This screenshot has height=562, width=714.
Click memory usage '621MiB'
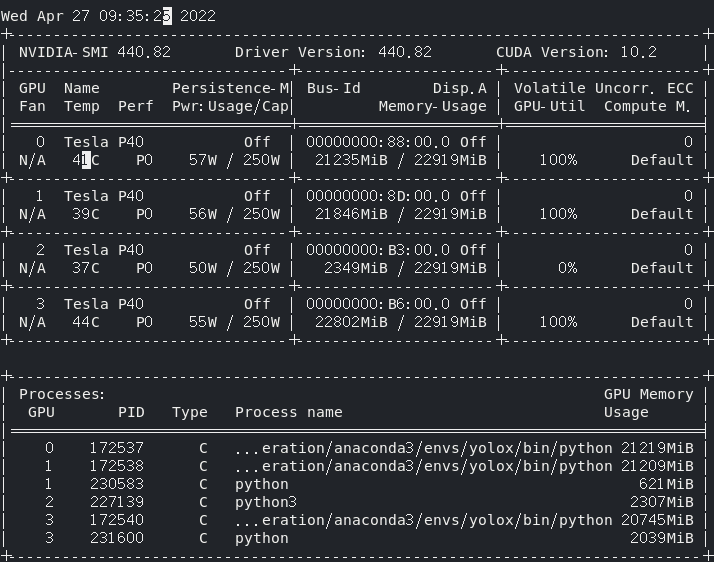666,484
